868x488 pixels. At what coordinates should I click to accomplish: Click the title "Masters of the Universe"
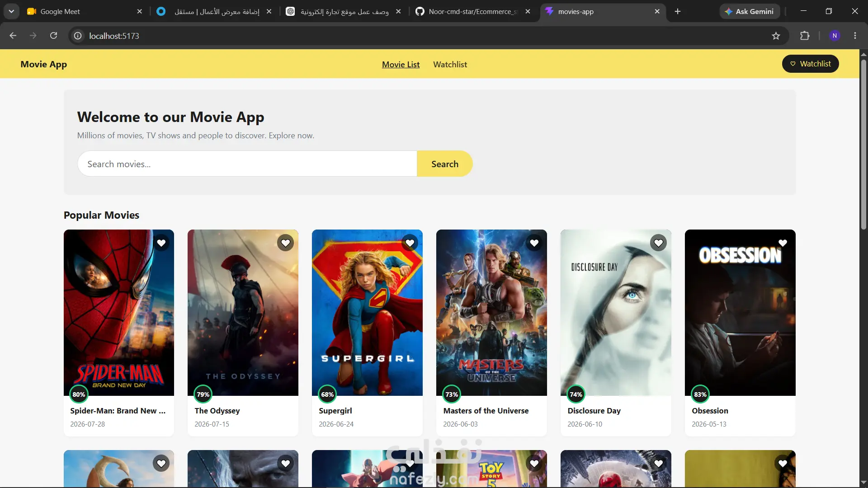click(x=486, y=411)
